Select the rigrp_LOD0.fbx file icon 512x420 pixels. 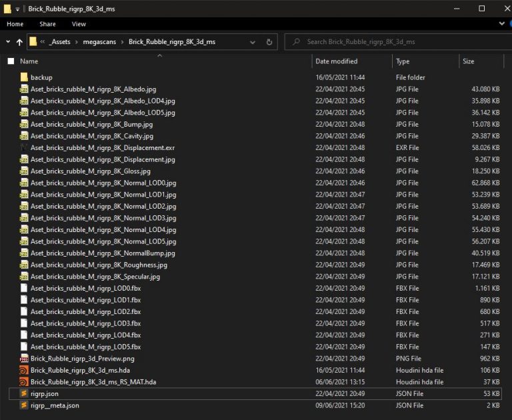pos(25,289)
